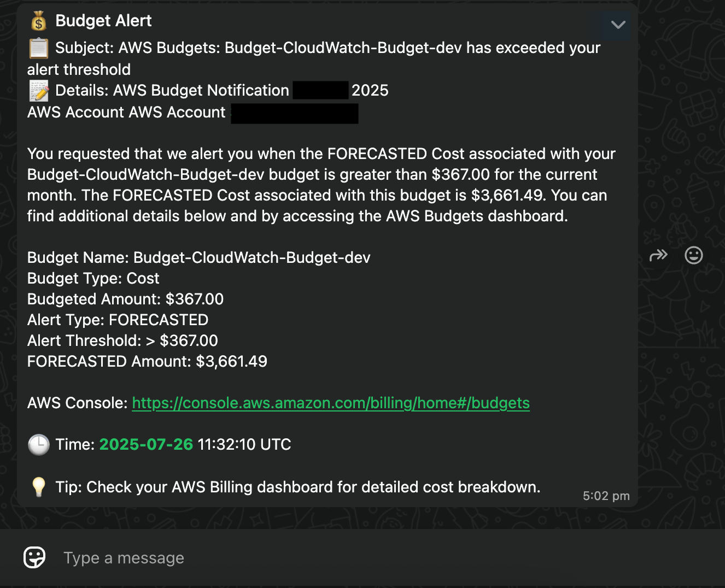Open the sticker picker beside message box
The image size is (725, 588).
(34, 557)
